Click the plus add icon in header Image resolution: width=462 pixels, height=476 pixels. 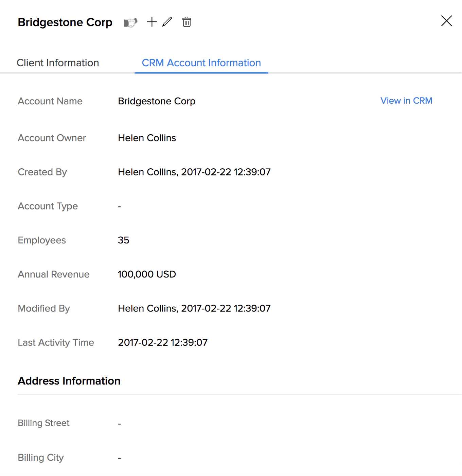[x=152, y=22]
